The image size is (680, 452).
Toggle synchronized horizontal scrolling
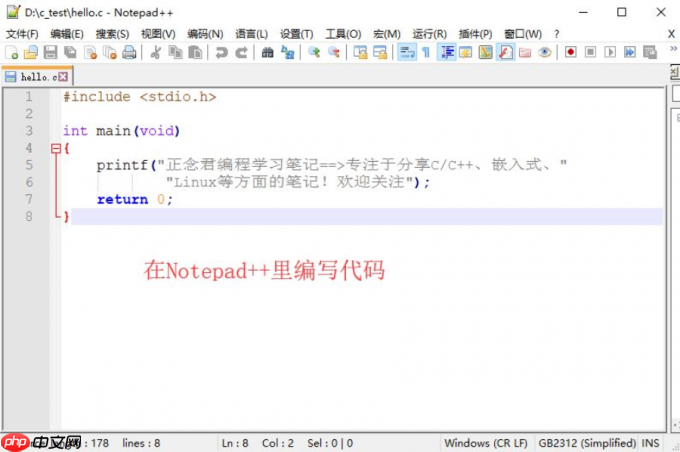click(380, 52)
